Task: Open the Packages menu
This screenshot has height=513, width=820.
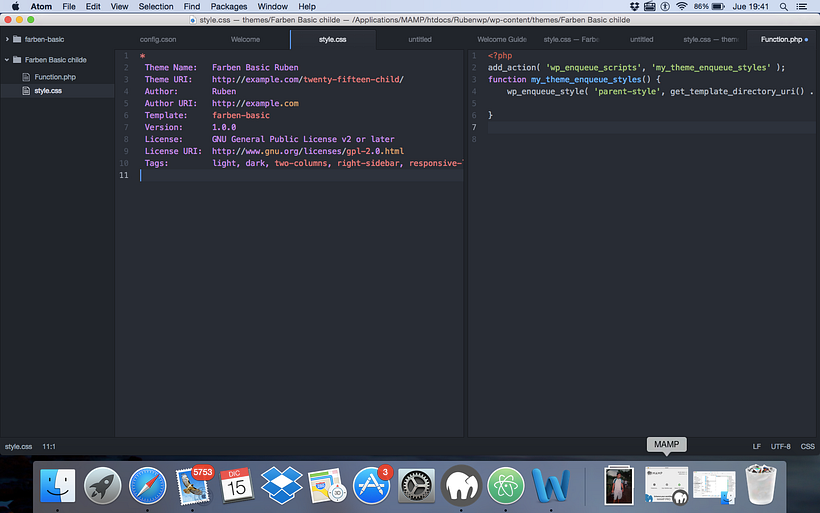Action: tap(229, 6)
